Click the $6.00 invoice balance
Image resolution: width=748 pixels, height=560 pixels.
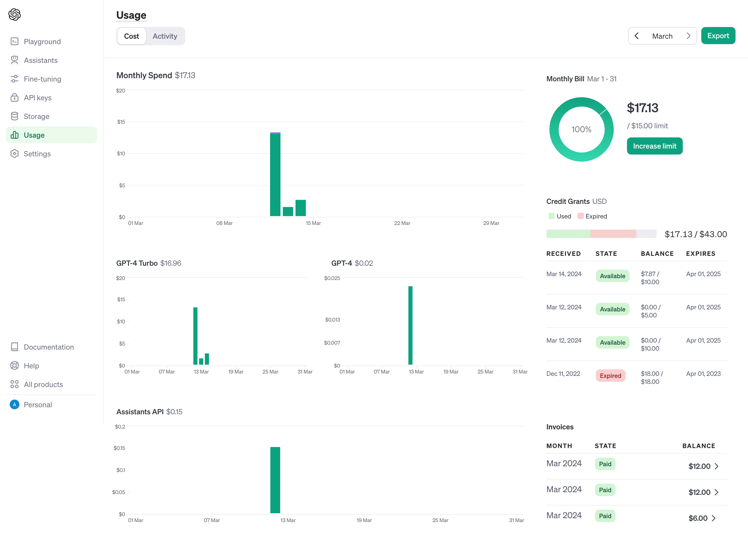tap(698, 518)
